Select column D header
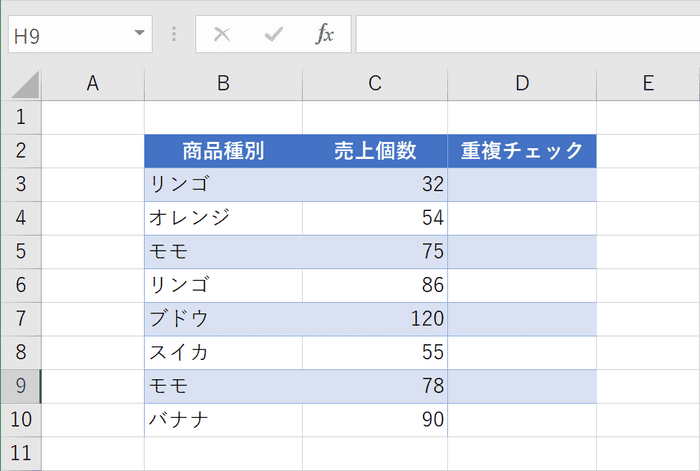The width and height of the screenshot is (700, 471). (x=522, y=83)
